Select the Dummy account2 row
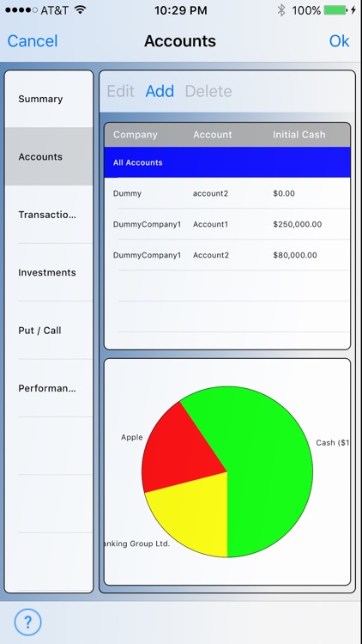The height and width of the screenshot is (644, 362). click(x=227, y=193)
